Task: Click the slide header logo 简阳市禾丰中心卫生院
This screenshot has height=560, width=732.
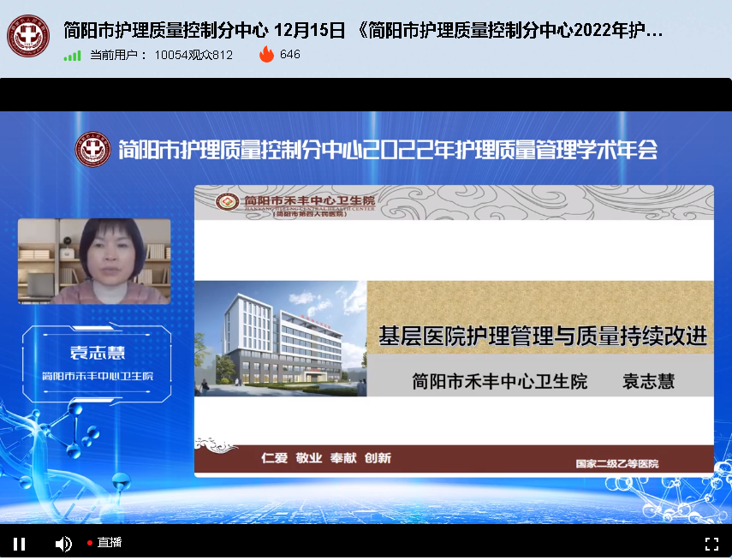Action: (x=295, y=204)
